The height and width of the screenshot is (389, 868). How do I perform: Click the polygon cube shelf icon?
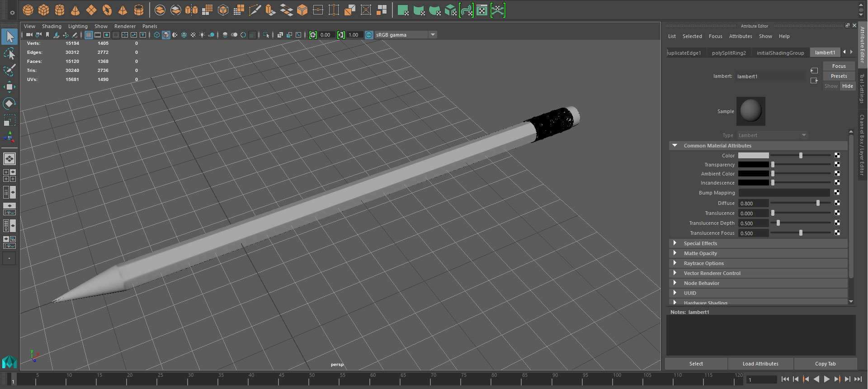click(x=44, y=10)
